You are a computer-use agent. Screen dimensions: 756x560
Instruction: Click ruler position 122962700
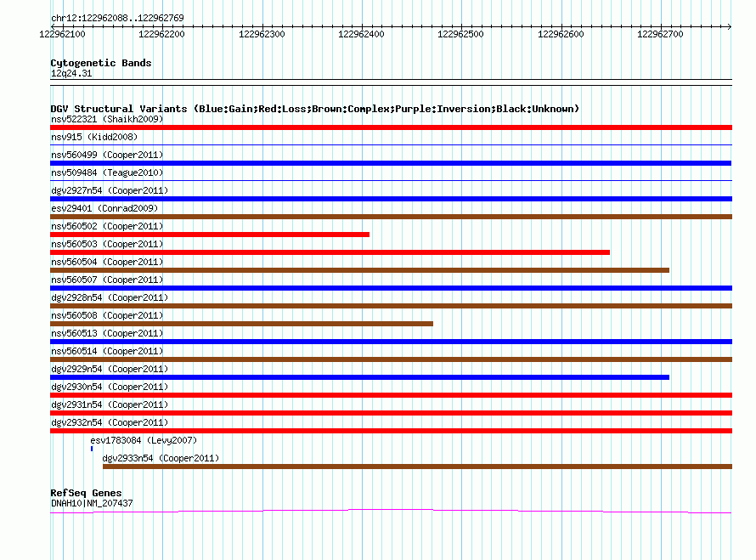click(x=660, y=34)
